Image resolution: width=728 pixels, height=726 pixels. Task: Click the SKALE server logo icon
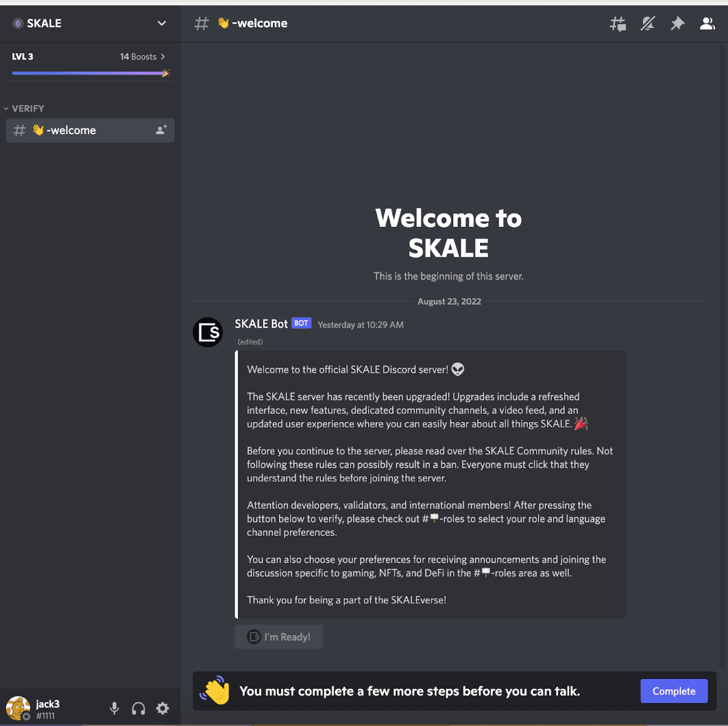pos(18,23)
